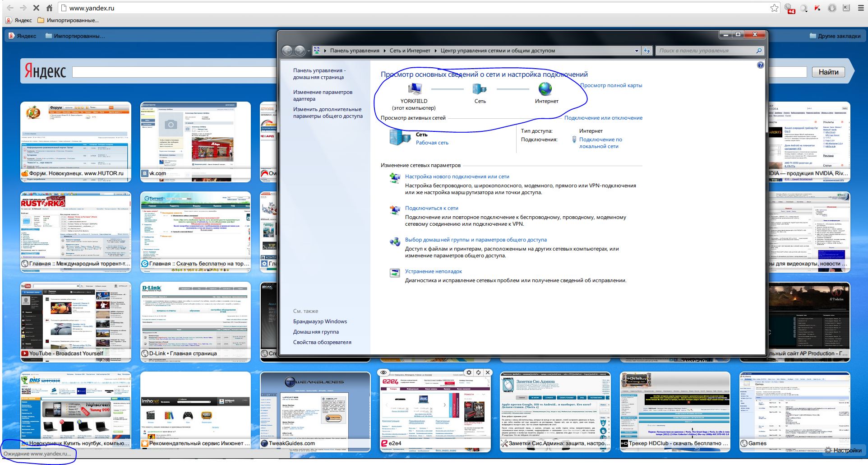Toggle the eye icon on e2e4 tile
Screen dimensions: 868x465
coord(383,372)
